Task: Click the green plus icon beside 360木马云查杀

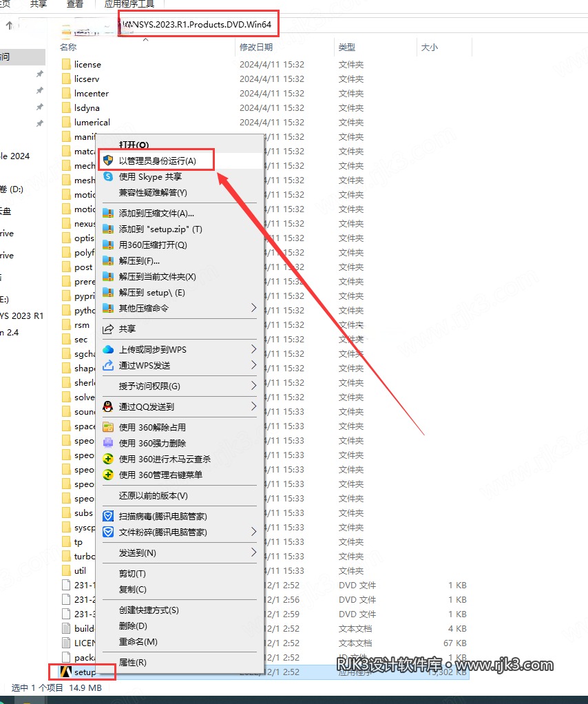Action: 108,459
